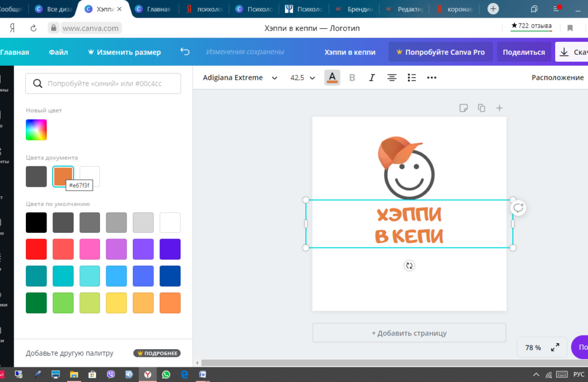Reload the browser page
Image resolution: width=588 pixels, height=382 pixels.
[x=34, y=28]
